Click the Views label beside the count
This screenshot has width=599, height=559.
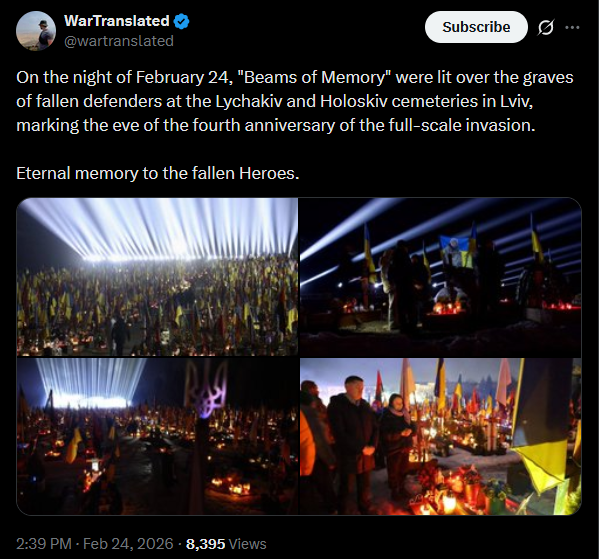247,544
